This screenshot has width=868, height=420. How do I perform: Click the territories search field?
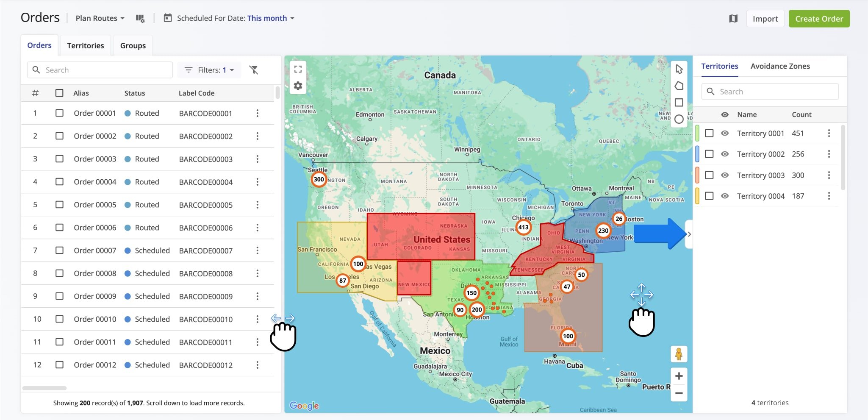[x=770, y=92]
